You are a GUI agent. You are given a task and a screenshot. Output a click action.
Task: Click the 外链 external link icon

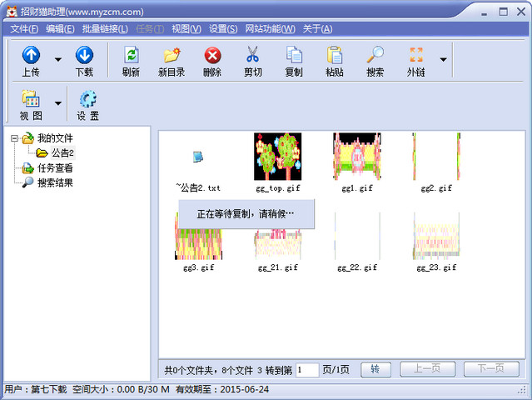(416, 55)
